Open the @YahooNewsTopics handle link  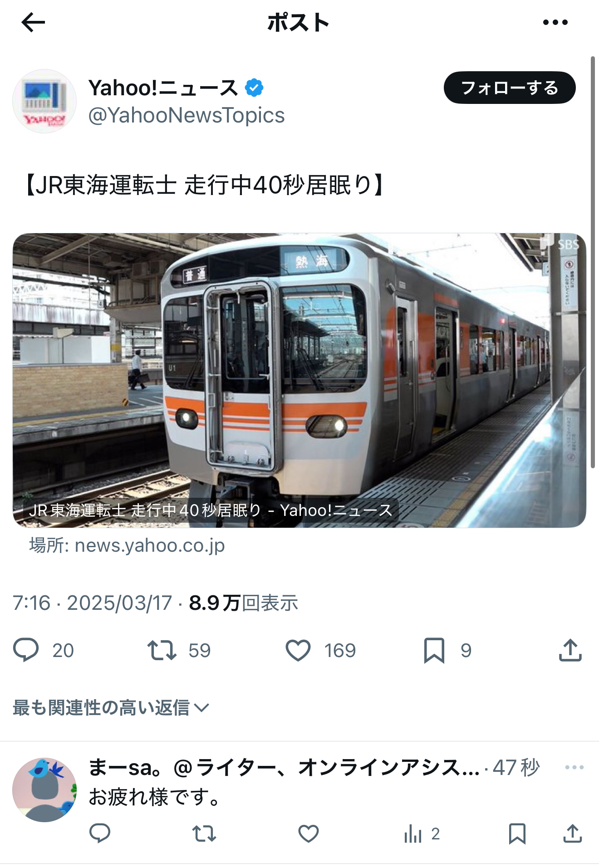tap(187, 115)
